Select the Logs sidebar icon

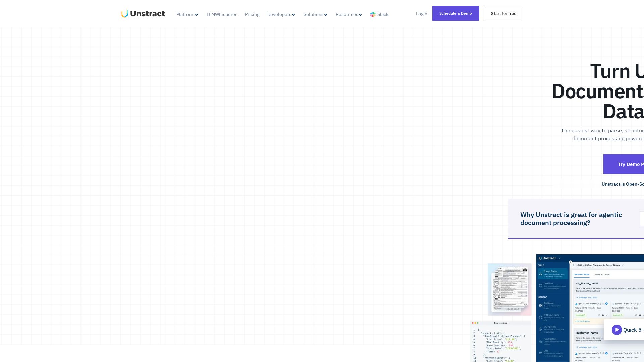pyautogui.click(x=541, y=353)
